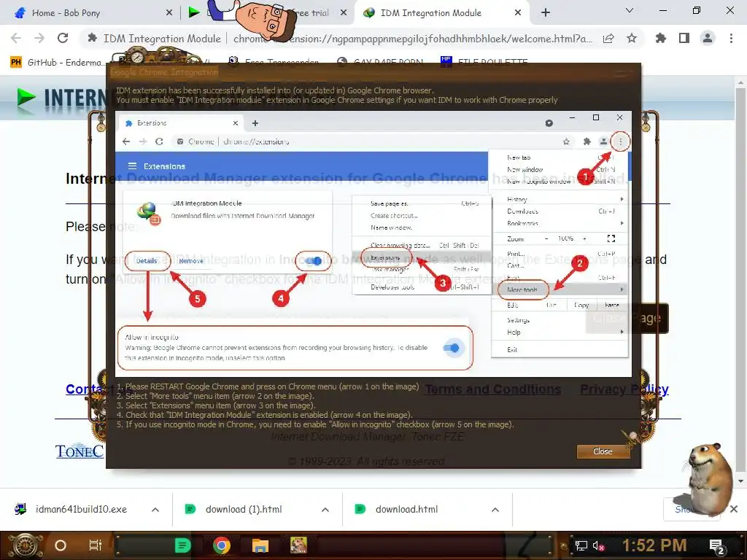747x560 pixels.
Task: Click the green file icon of download.html
Action: [x=360, y=509]
